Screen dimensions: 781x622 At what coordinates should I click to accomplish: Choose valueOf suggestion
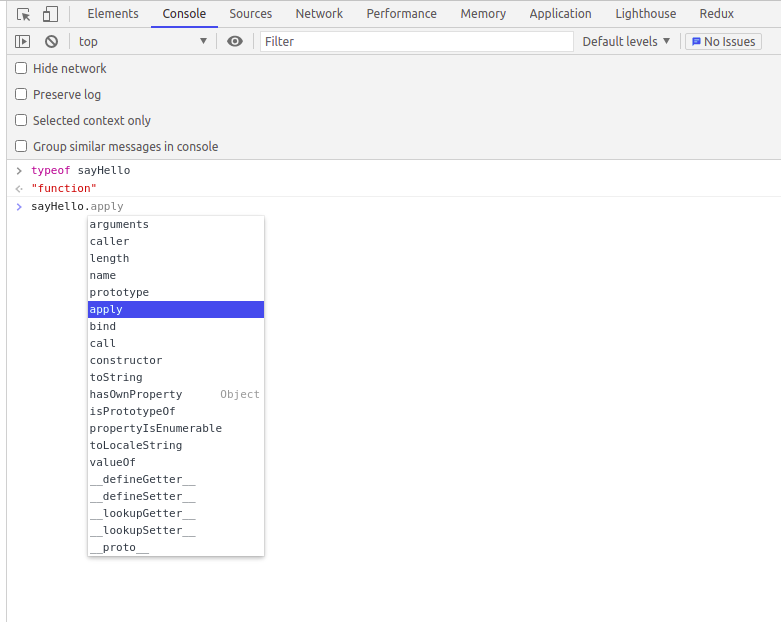[x=176, y=462]
